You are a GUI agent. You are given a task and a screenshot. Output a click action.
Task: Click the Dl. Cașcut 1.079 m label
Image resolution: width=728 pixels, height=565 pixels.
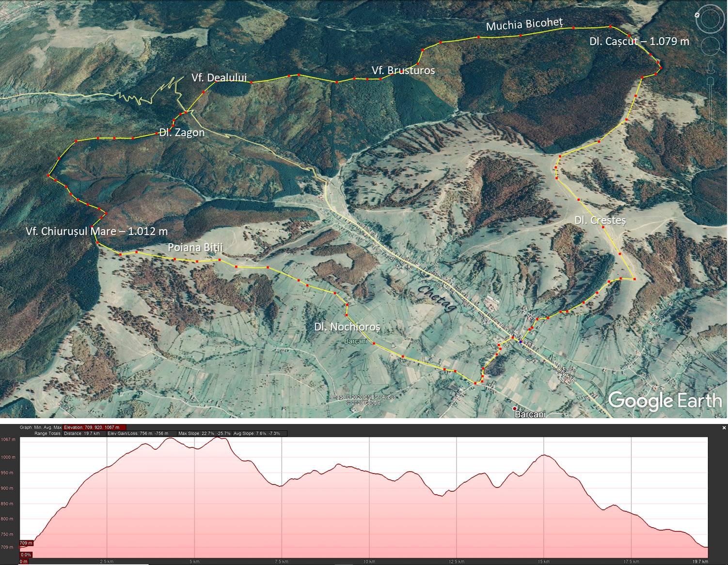coord(639,41)
